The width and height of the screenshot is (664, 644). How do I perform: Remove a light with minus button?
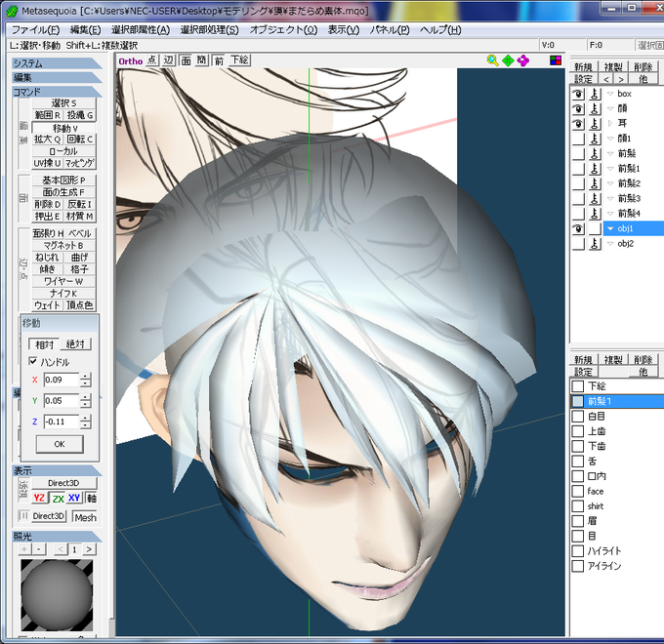[x=39, y=549]
